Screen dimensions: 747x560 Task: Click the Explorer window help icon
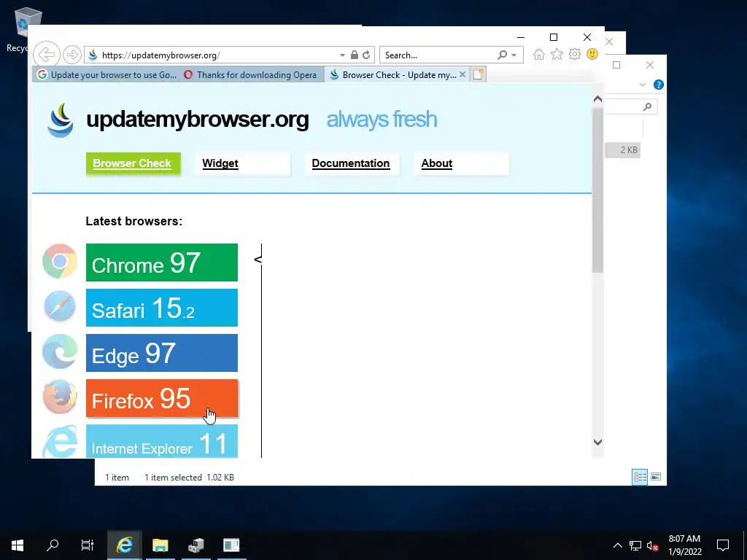pos(659,85)
